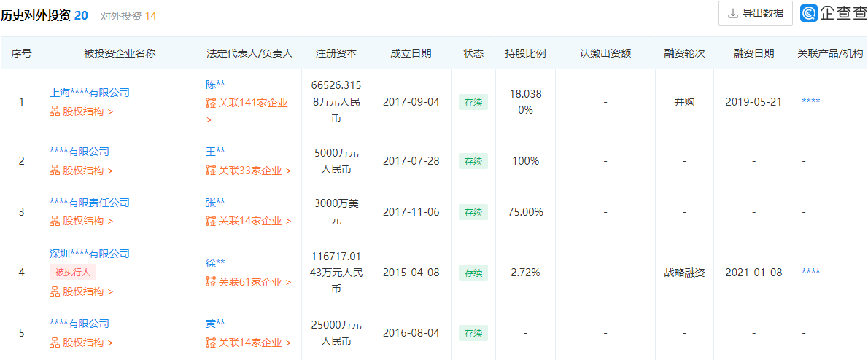Viewport: 868px width, 360px height.
Task: Select the 历史对外投资 20 tab
Action: (47, 15)
